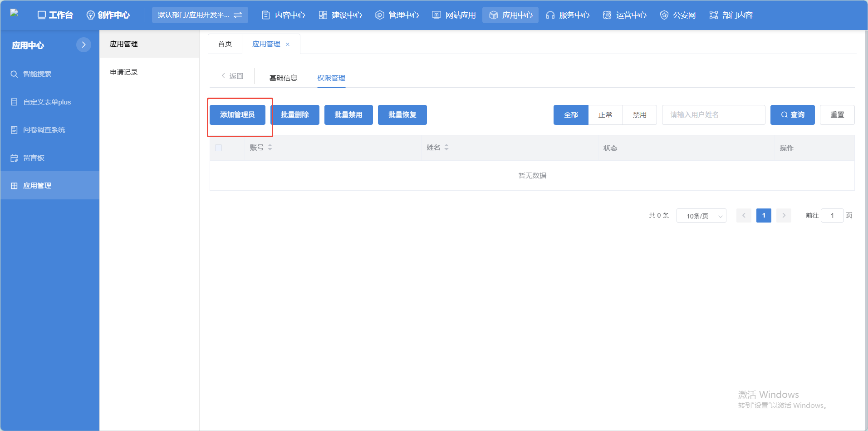Click 批量禁用 button
This screenshot has width=868, height=431.
click(348, 115)
